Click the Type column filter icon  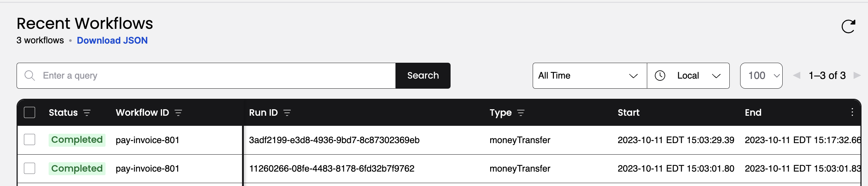[521, 113]
